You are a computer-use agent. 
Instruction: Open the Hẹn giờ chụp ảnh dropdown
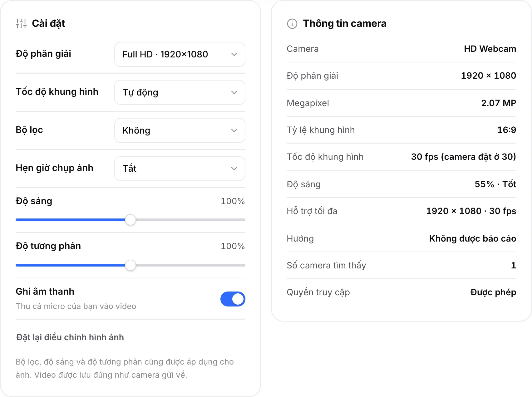pyautogui.click(x=180, y=169)
